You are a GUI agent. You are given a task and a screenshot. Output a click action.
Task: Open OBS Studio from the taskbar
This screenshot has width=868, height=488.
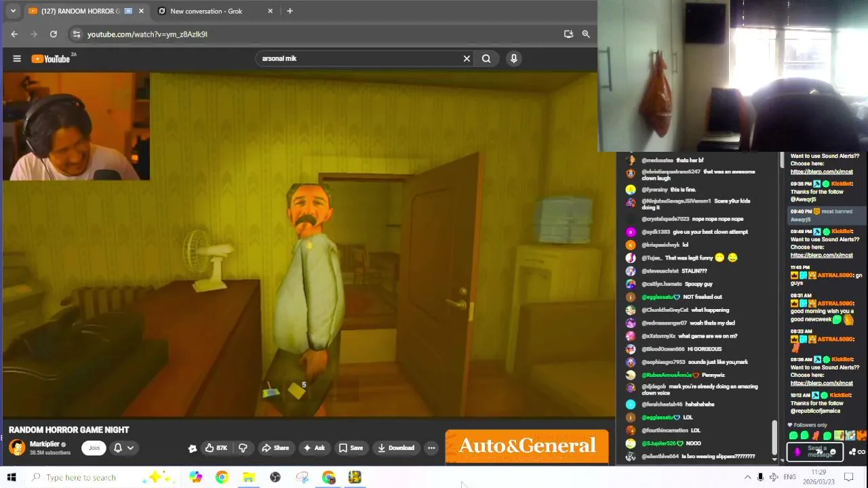(x=275, y=477)
